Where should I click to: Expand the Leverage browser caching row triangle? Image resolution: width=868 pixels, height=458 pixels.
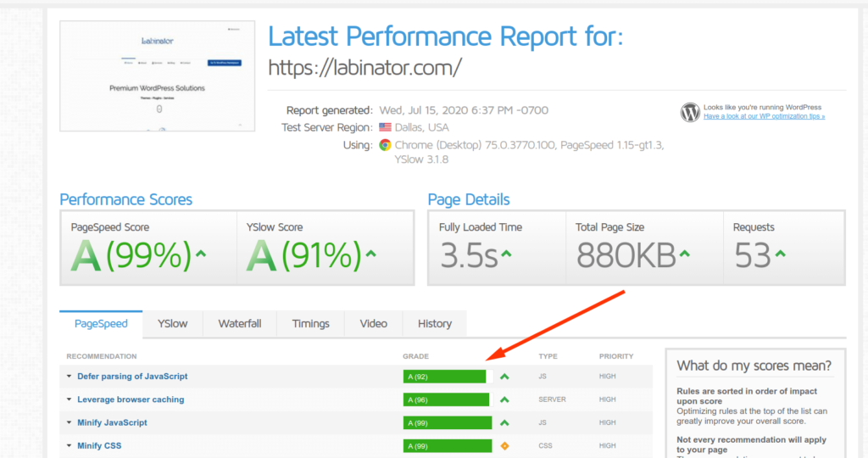click(x=70, y=399)
